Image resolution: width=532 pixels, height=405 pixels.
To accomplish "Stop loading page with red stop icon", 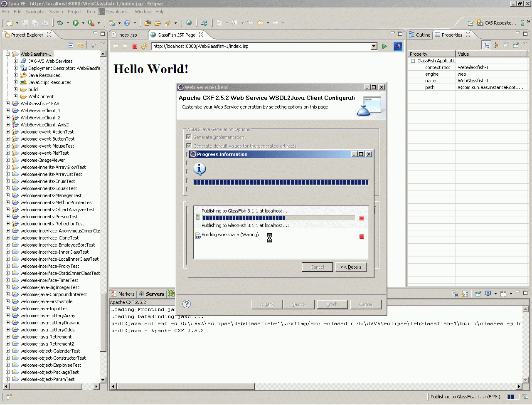I will click(135, 46).
